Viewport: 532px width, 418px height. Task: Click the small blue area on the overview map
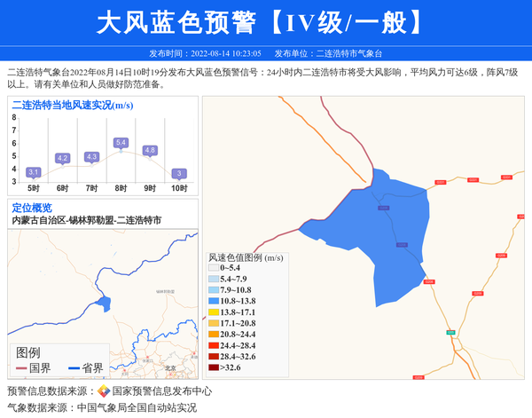click(104, 304)
